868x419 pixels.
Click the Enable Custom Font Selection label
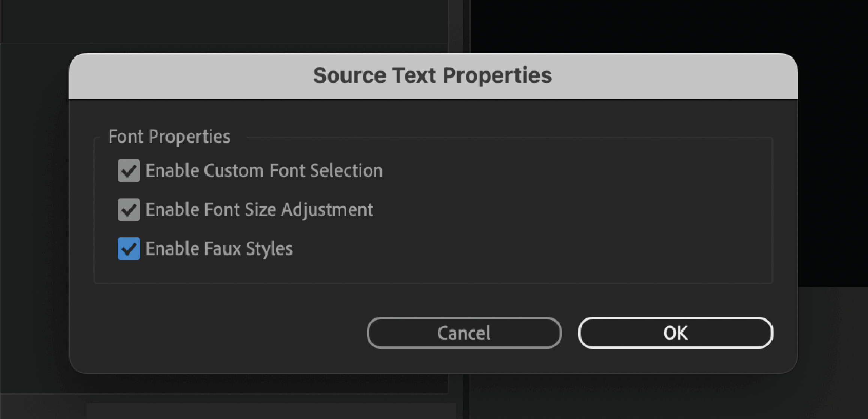tap(264, 171)
